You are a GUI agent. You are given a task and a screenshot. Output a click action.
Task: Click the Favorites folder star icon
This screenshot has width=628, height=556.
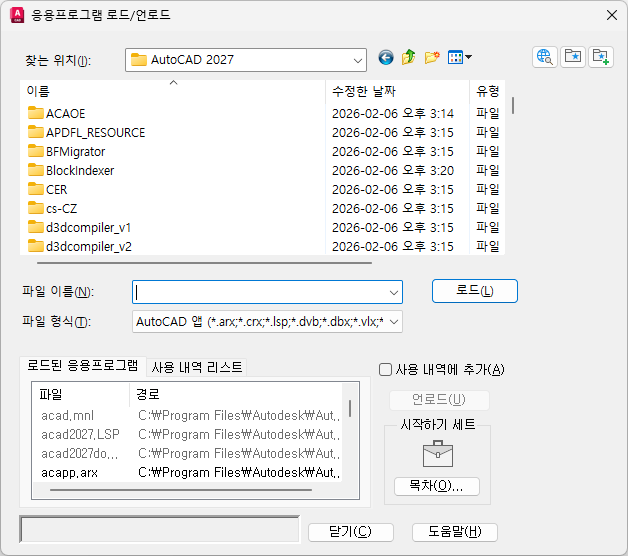(x=573, y=57)
